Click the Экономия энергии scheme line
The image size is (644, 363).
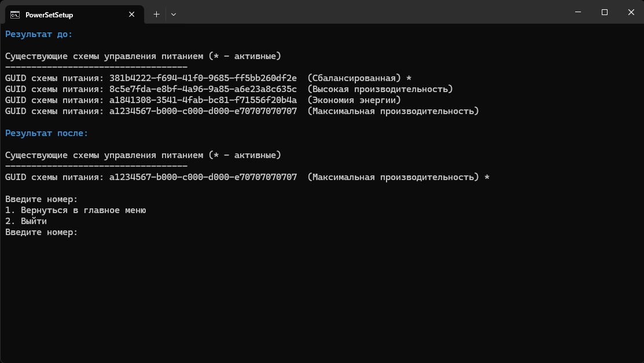coord(203,100)
